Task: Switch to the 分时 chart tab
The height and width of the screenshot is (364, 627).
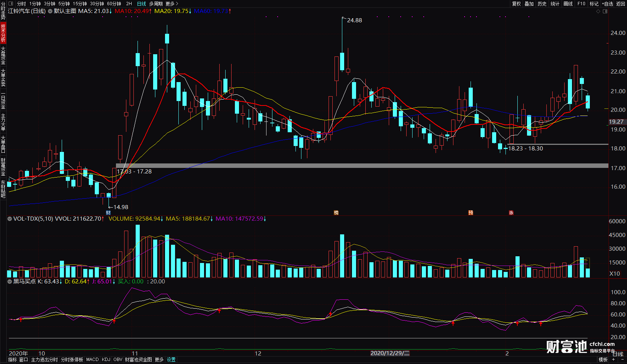Action: point(22,4)
